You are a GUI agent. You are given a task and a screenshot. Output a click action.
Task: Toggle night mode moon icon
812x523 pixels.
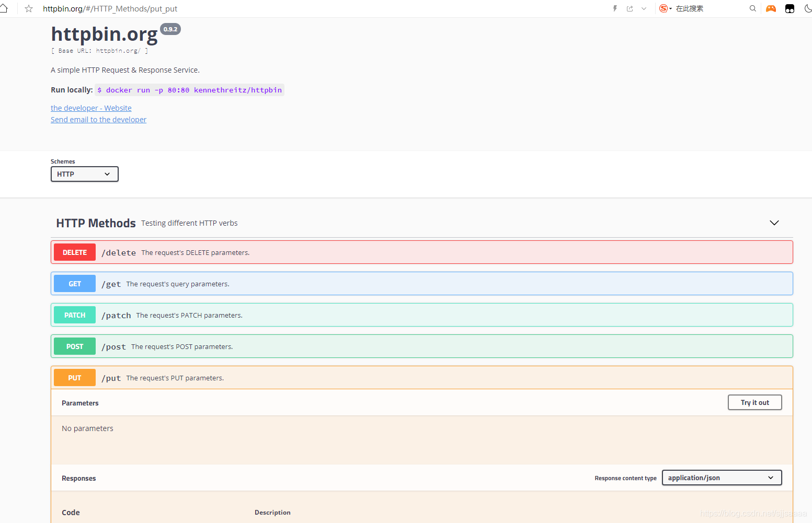pyautogui.click(x=808, y=8)
